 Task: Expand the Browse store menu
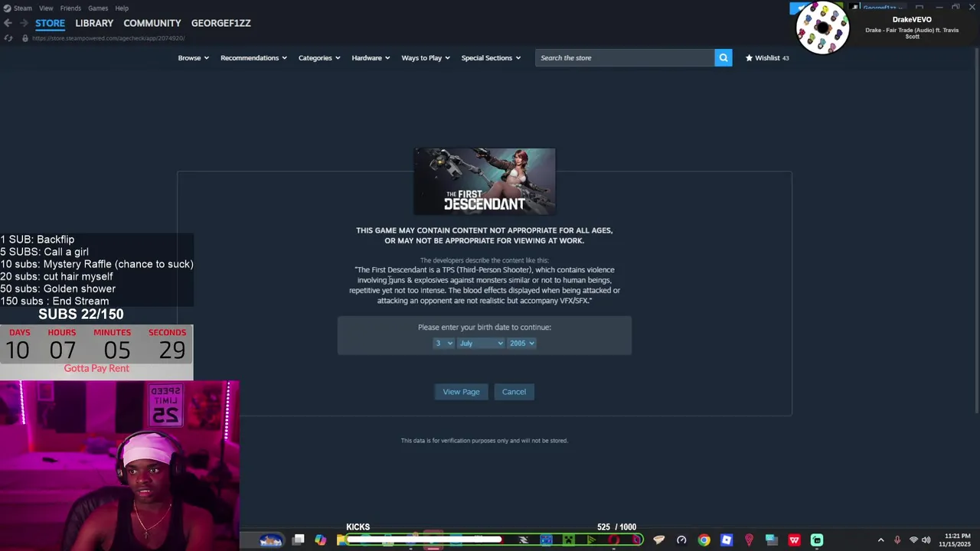click(x=193, y=57)
